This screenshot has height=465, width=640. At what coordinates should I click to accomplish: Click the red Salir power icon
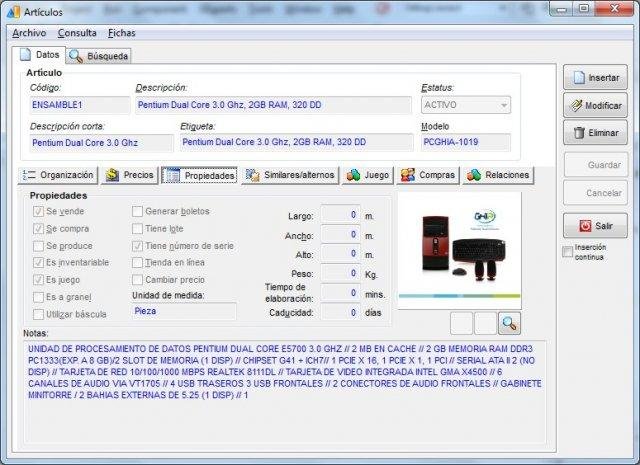coord(585,226)
